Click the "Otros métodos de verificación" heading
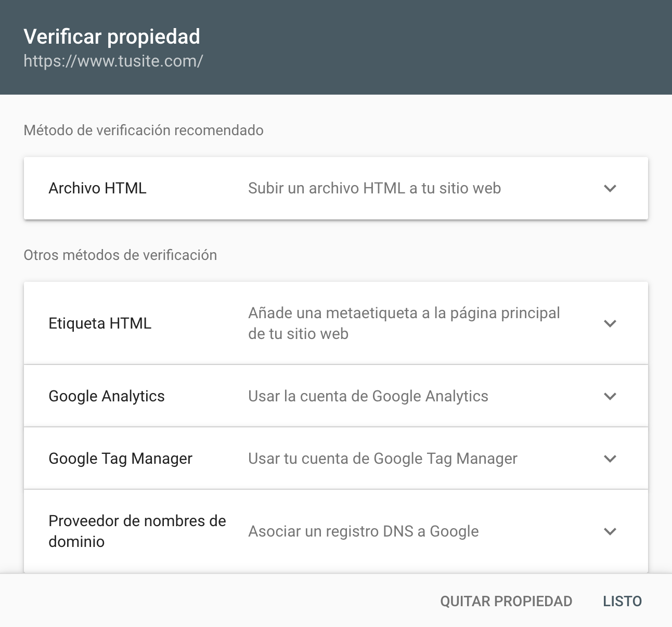The image size is (672, 627). coord(120,255)
